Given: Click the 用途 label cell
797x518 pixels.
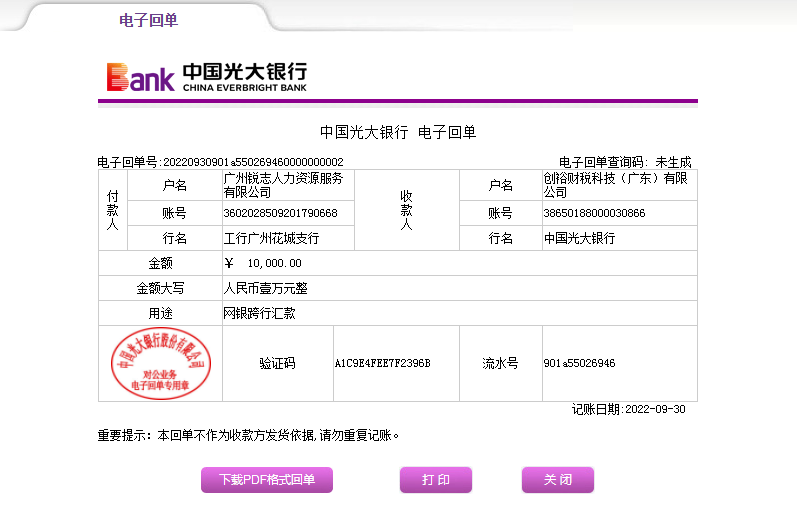Looking at the screenshot, I should tap(161, 313).
